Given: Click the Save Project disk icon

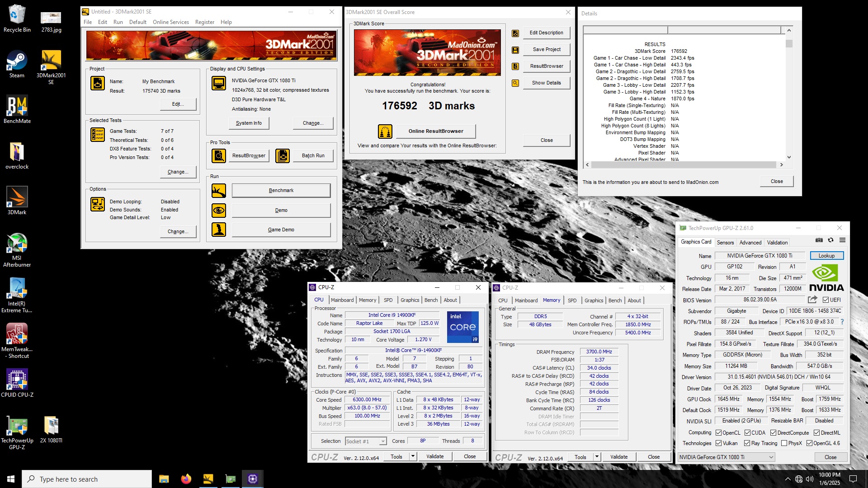Looking at the screenshot, I should 515,50.
